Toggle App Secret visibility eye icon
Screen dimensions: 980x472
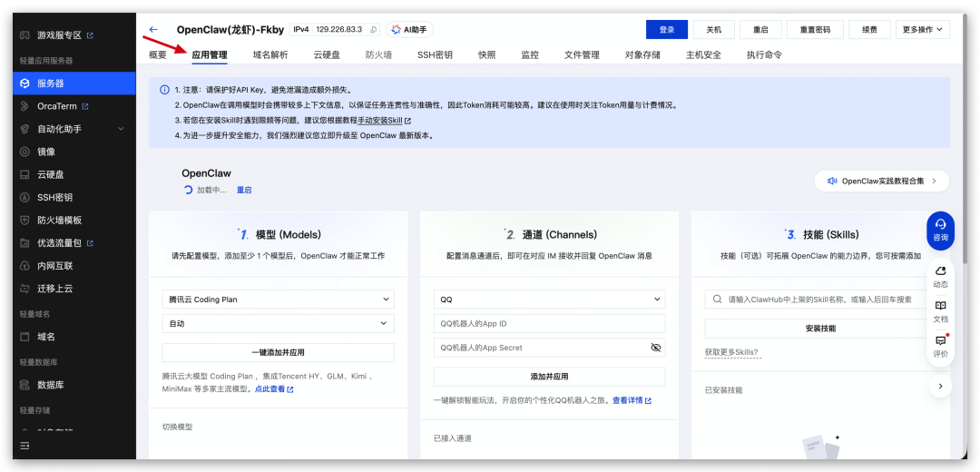655,348
